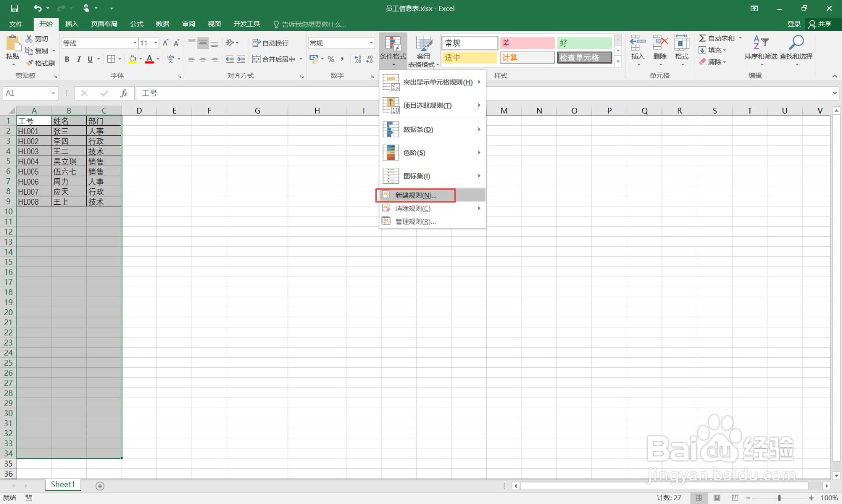Screen dimensions: 842x504
Task: Click the Increase Indent icon
Action: [241, 59]
